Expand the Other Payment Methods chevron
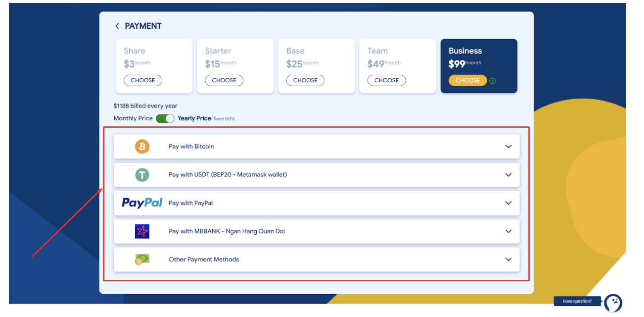The image size is (644, 317). point(508,260)
